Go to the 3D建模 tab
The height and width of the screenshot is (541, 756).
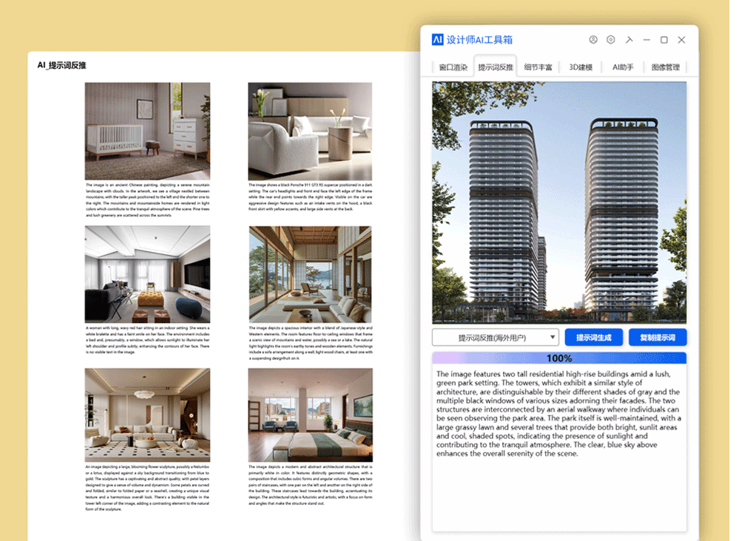coord(581,67)
